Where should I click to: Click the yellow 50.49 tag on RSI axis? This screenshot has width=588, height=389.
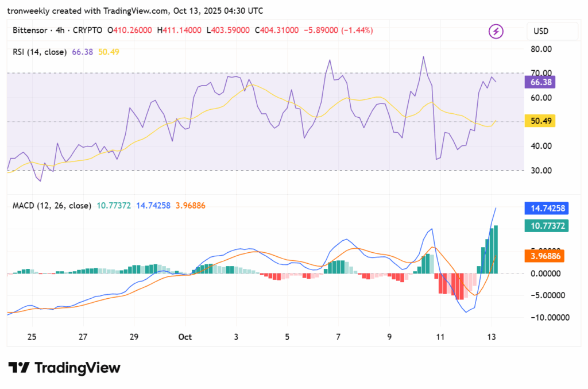(539, 121)
